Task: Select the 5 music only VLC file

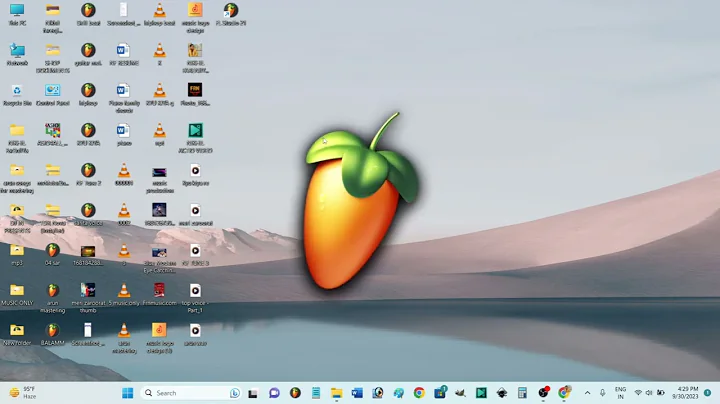Action: coord(124,295)
